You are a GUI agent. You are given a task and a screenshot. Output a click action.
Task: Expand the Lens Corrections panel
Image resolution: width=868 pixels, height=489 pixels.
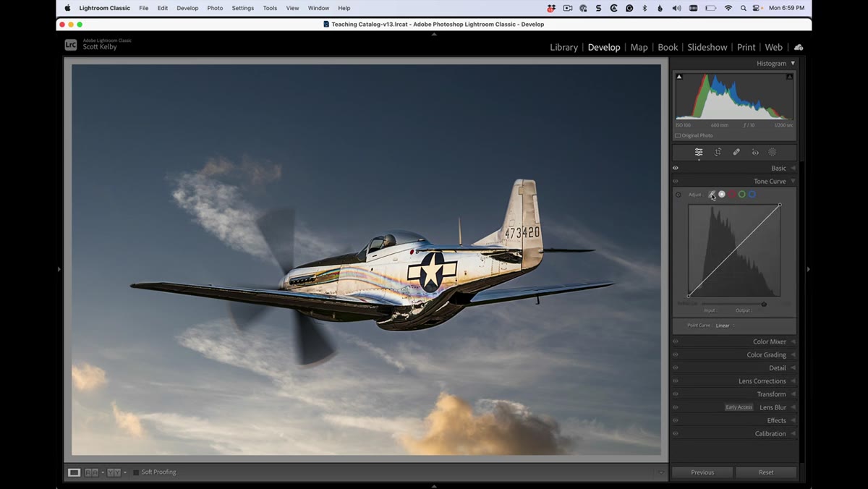[793, 381]
